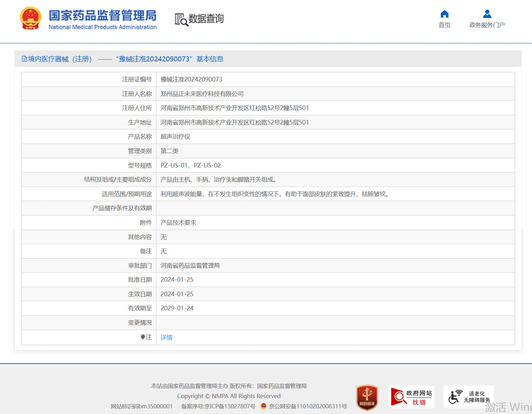The image size is (532, 414).
Task: Click the 其他内容 value 无
Action: (x=163, y=237)
